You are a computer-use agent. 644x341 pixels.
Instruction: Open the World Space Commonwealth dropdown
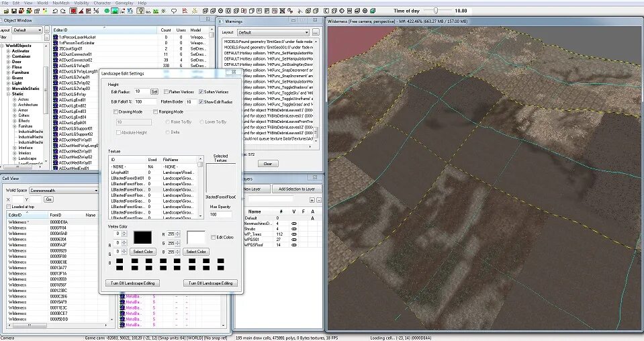pyautogui.click(x=64, y=191)
